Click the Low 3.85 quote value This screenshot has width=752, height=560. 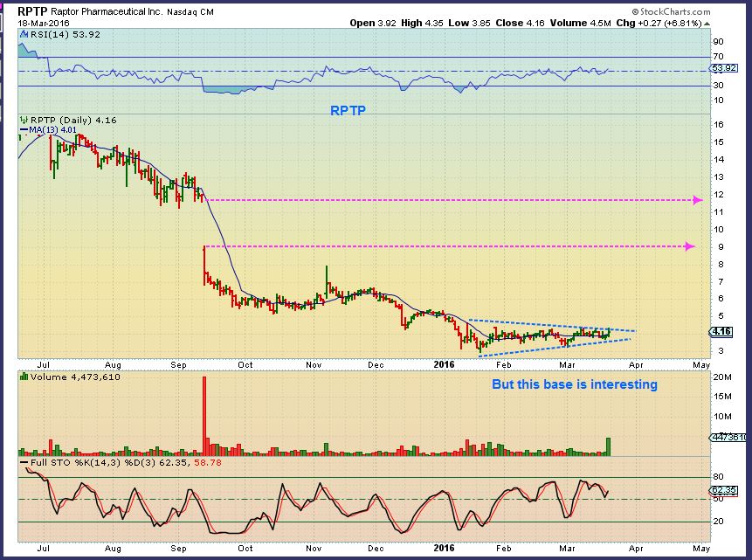(x=469, y=23)
